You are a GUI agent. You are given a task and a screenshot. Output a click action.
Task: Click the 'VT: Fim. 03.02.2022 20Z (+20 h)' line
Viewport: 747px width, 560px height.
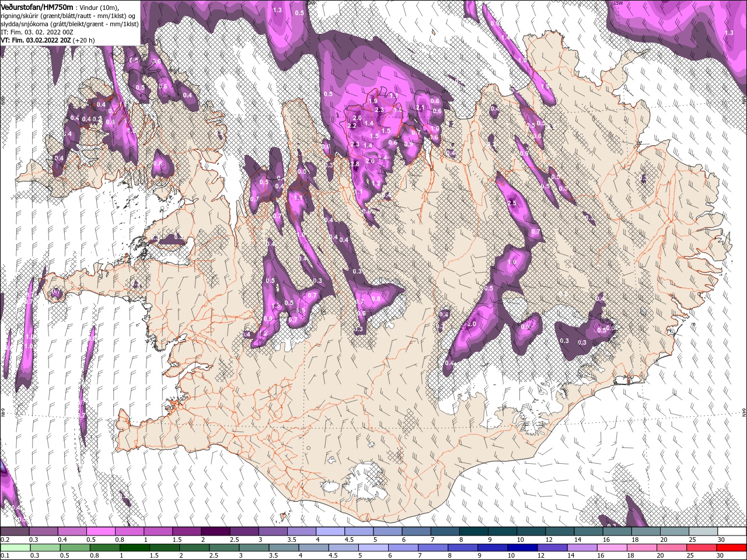pos(48,40)
